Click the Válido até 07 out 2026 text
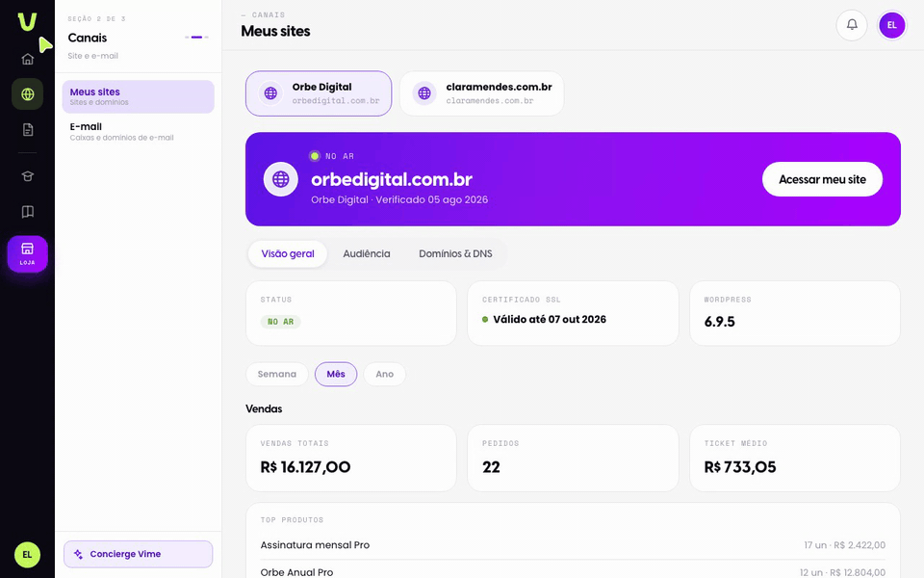This screenshot has height=578, width=924. tap(550, 319)
